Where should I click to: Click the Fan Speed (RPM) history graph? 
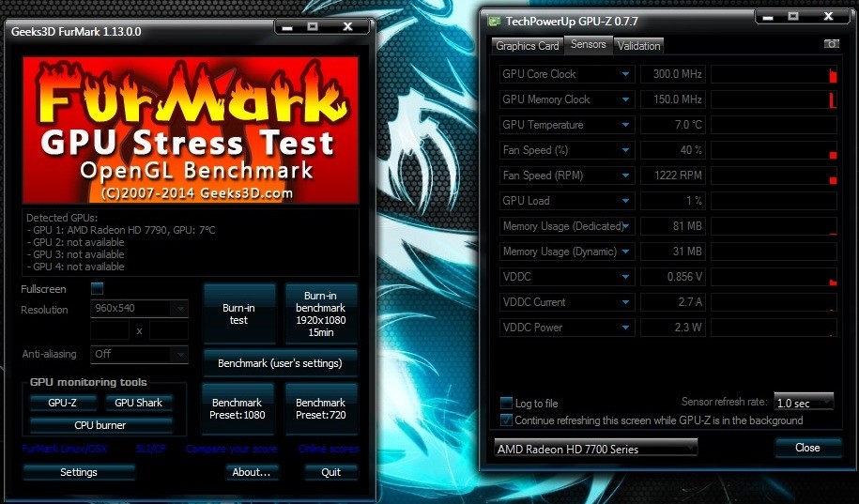point(775,176)
